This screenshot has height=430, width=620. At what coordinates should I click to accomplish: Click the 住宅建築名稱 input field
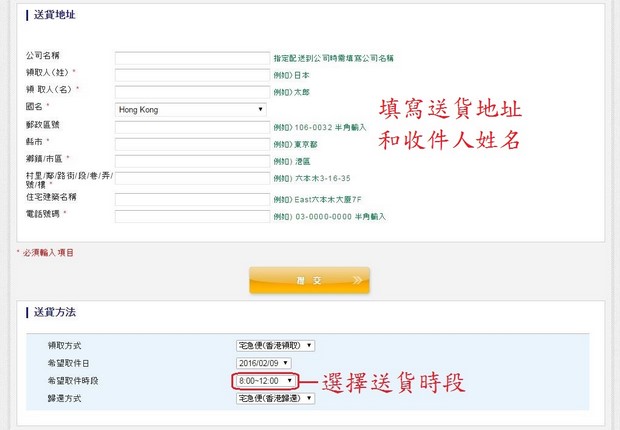pos(192,199)
